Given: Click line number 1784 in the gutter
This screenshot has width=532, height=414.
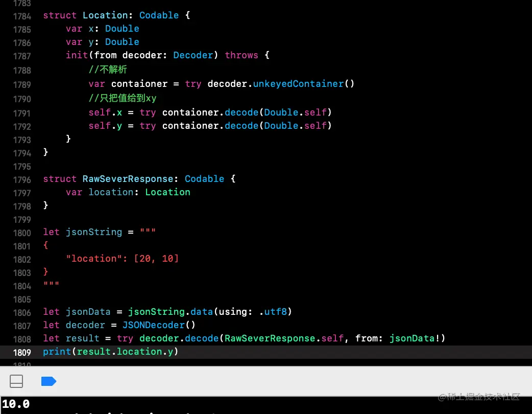Looking at the screenshot, I should pos(22,16).
